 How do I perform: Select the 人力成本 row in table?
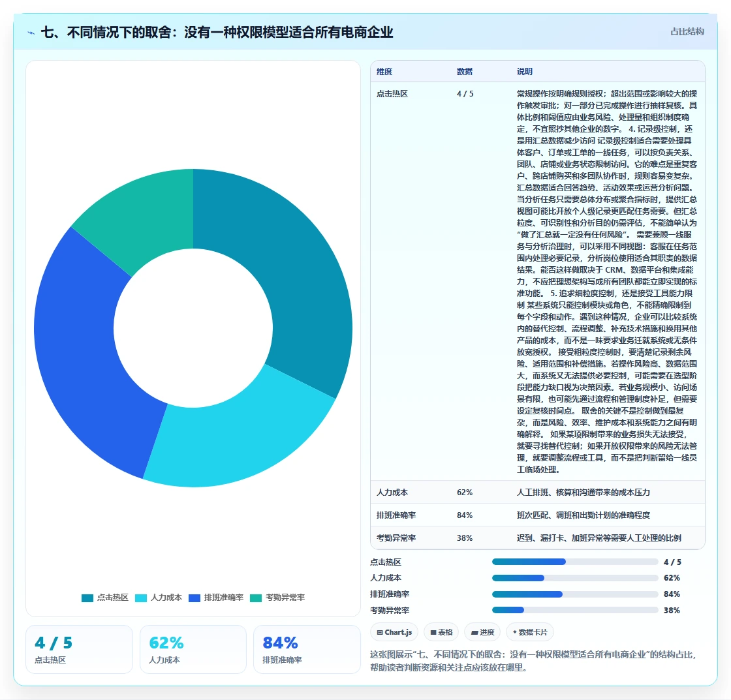click(538, 492)
